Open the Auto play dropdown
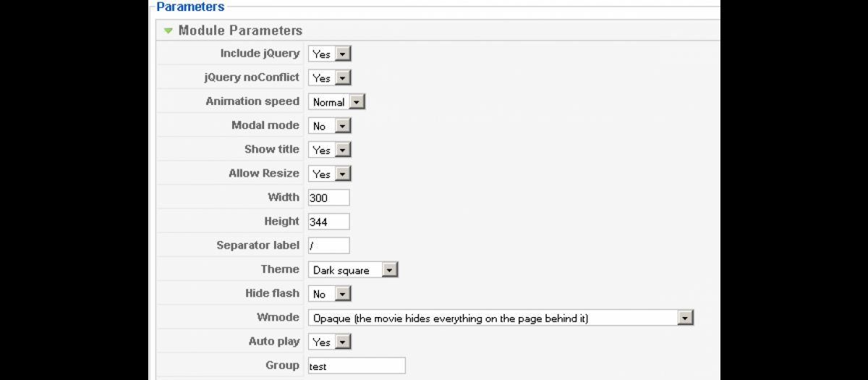 click(x=329, y=342)
